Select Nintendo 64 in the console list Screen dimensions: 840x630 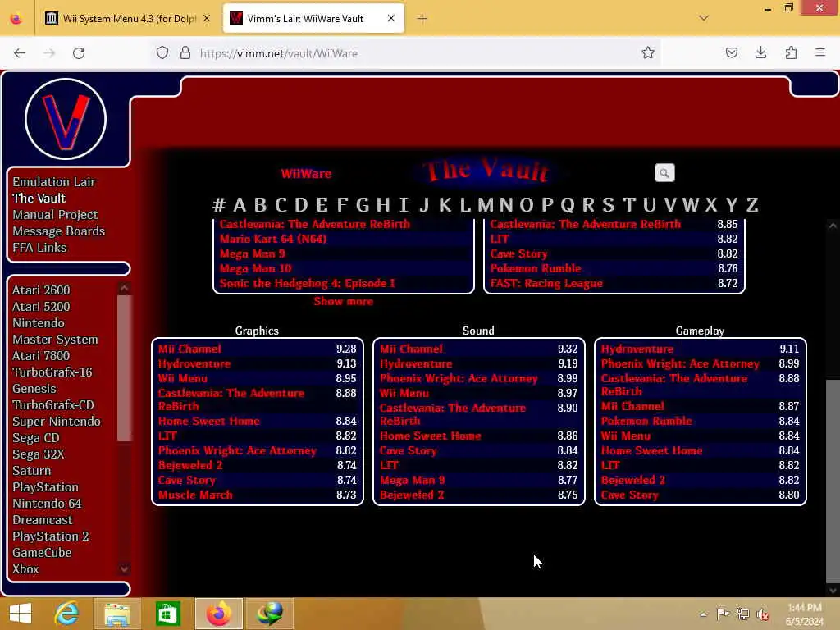pyautogui.click(x=47, y=504)
